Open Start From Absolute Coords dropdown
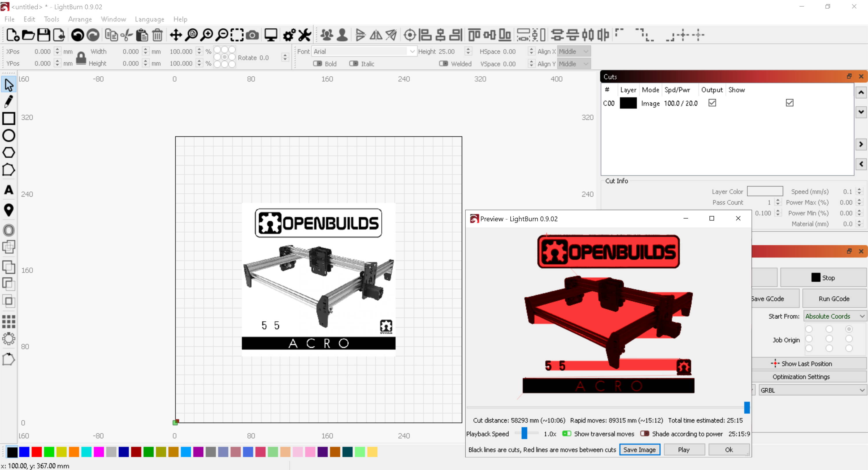 pyautogui.click(x=835, y=316)
